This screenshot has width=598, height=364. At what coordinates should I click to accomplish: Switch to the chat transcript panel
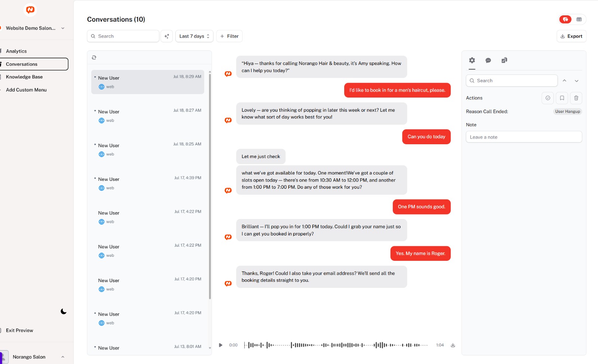[488, 60]
